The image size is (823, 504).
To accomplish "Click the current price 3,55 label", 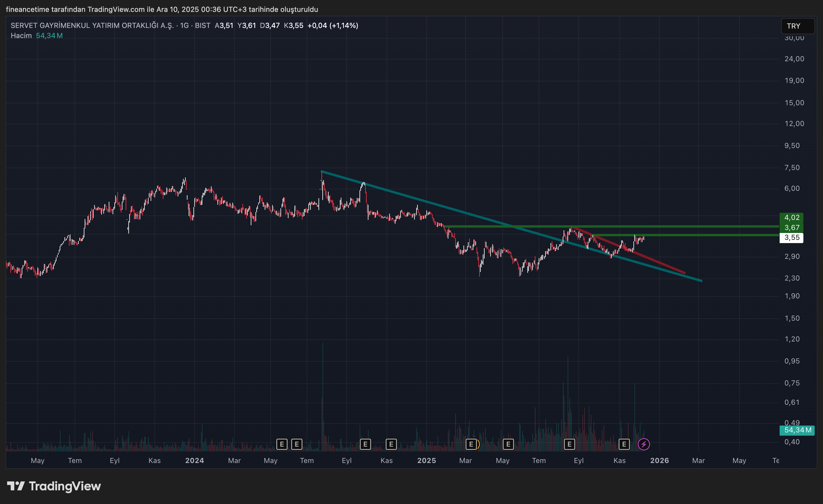I will (791, 238).
